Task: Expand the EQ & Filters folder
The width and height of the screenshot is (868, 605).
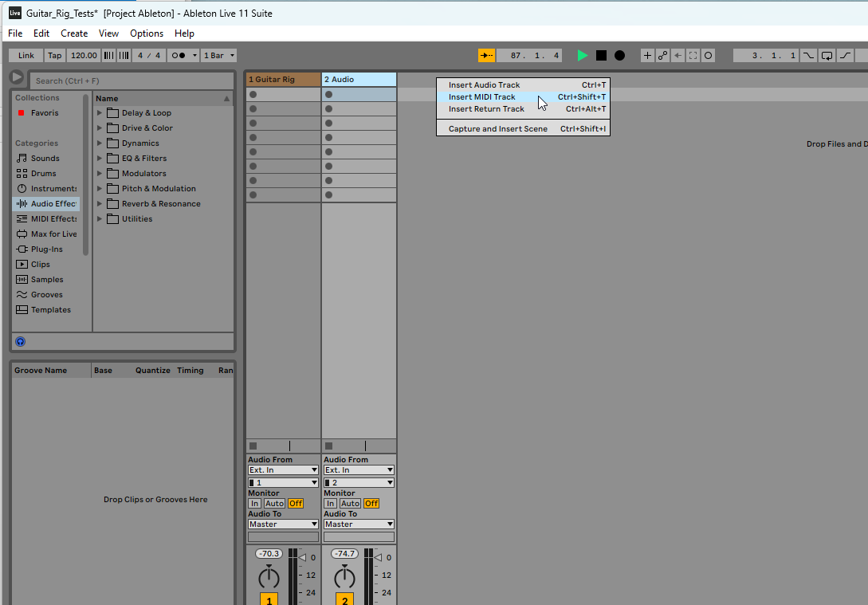Action: coord(100,159)
